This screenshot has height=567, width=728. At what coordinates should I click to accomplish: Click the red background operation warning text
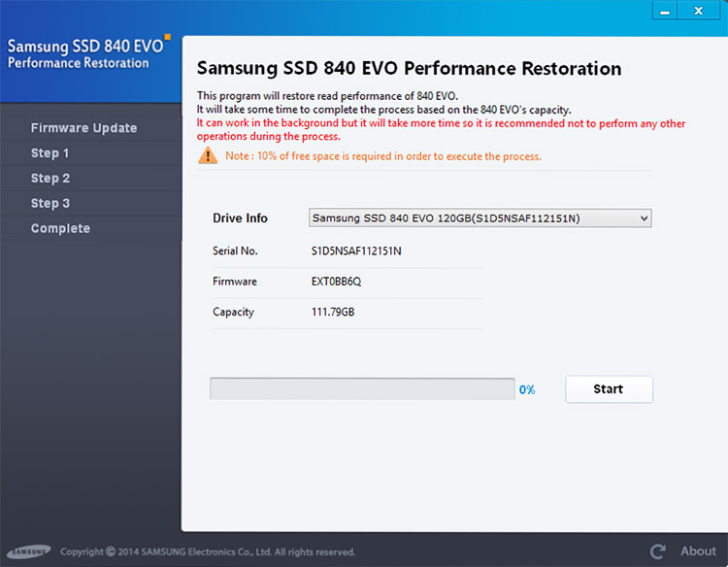[441, 129]
